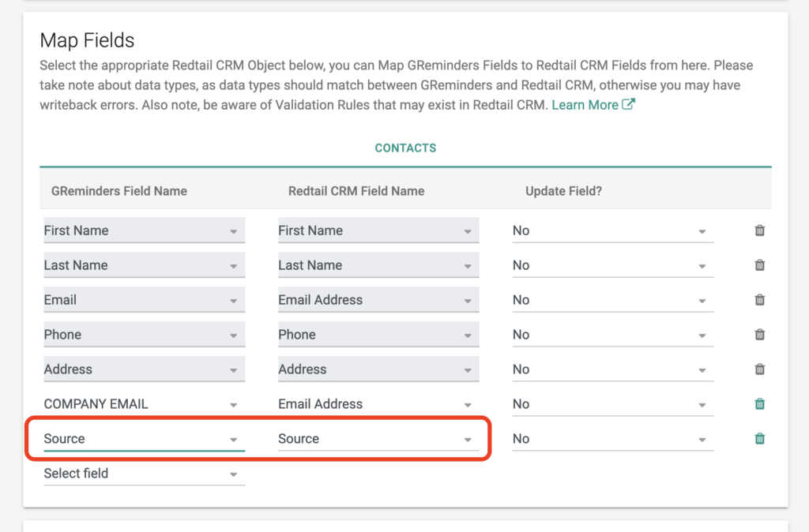Image resolution: width=809 pixels, height=532 pixels.
Task: Open the COMPANY EMAIL field dropdown
Action: (144, 403)
